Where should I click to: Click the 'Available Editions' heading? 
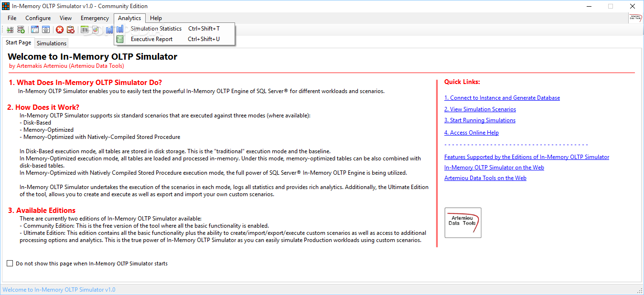(41, 211)
